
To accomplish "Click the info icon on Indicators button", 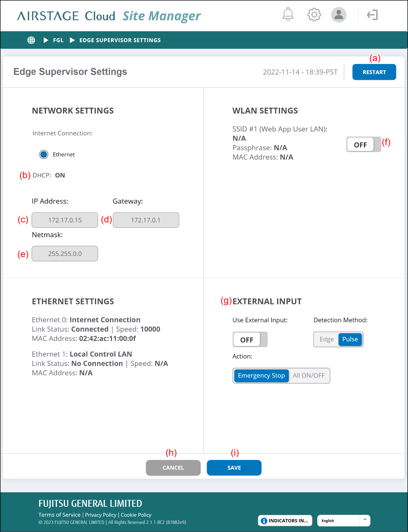I will pyautogui.click(x=264, y=521).
